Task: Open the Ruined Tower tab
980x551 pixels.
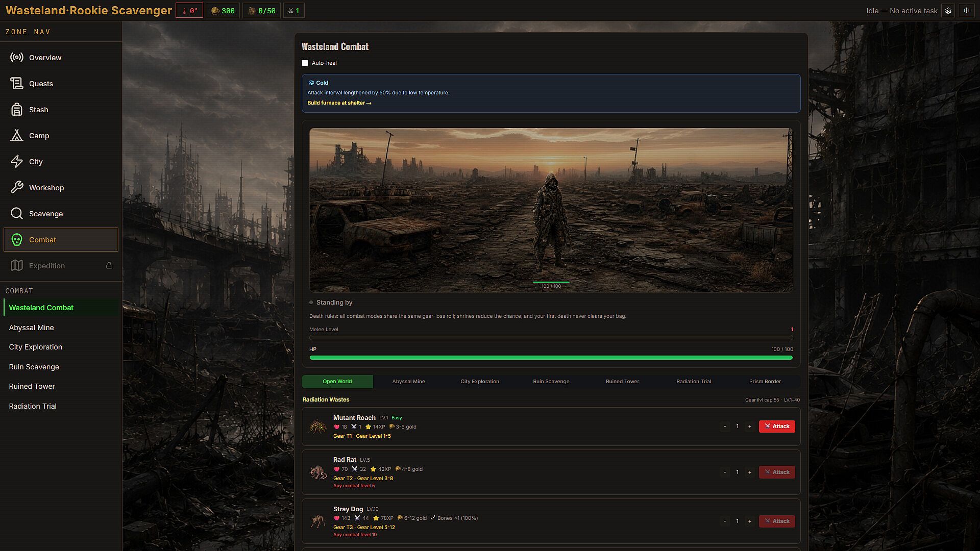Action: [x=622, y=382]
